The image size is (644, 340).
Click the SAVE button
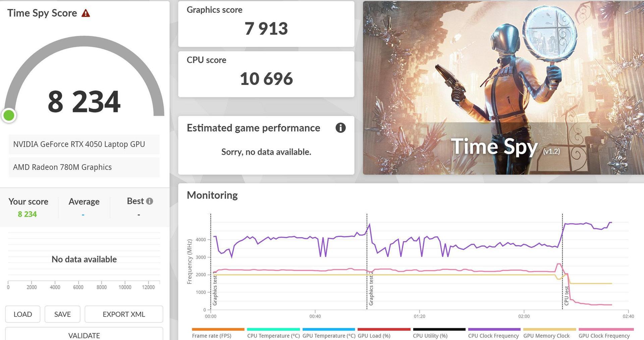click(x=62, y=314)
